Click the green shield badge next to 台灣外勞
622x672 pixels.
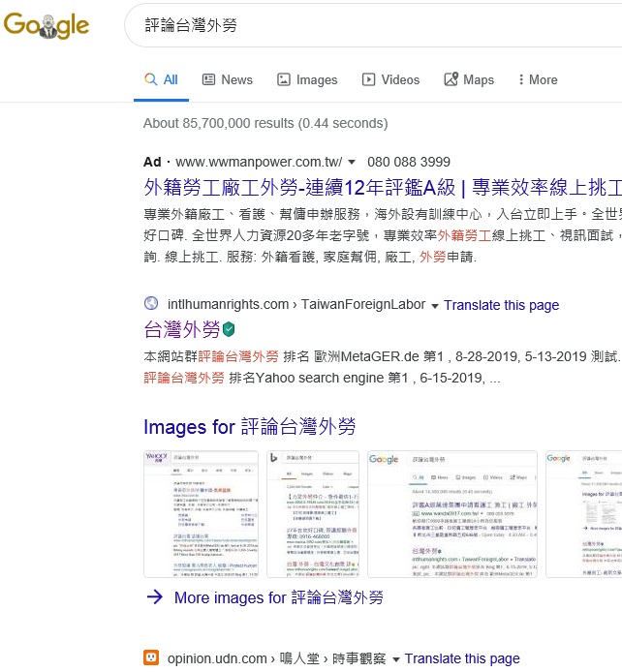[x=229, y=329]
